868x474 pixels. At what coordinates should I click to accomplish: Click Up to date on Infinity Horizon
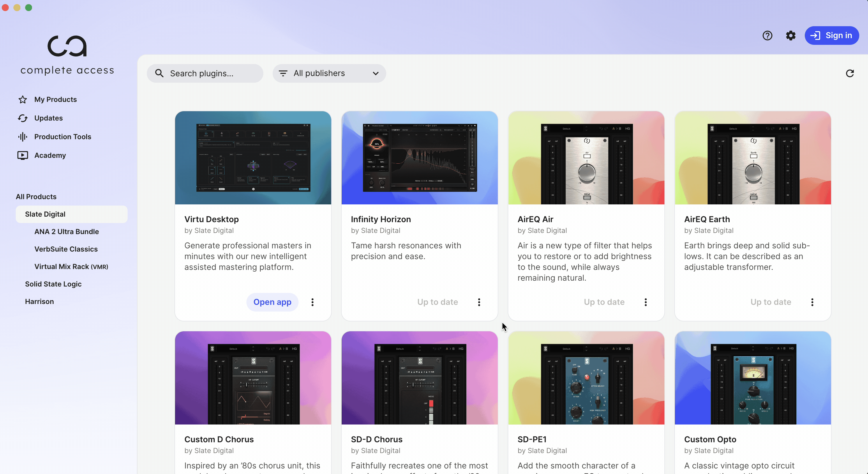pos(437,302)
